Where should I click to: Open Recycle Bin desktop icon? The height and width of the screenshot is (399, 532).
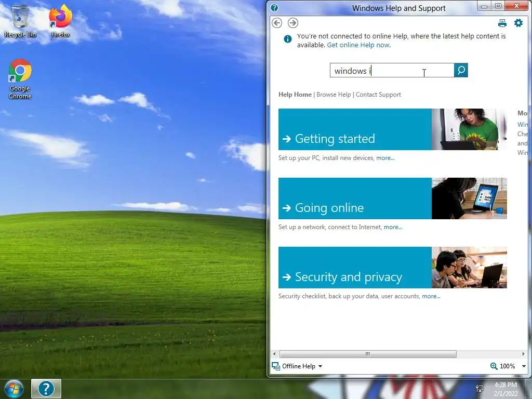[x=20, y=21]
